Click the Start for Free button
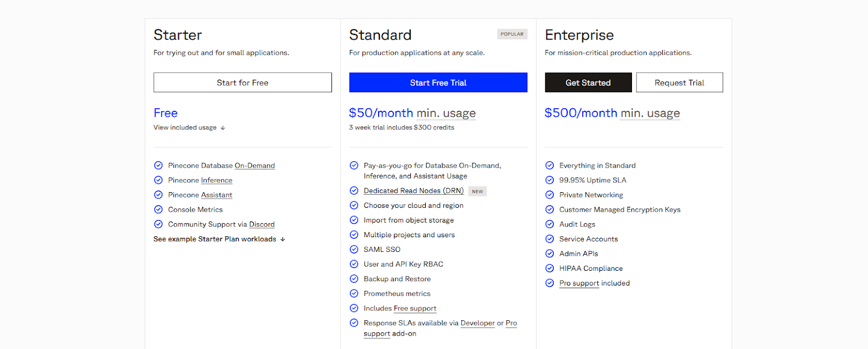The width and height of the screenshot is (868, 349). [242, 83]
